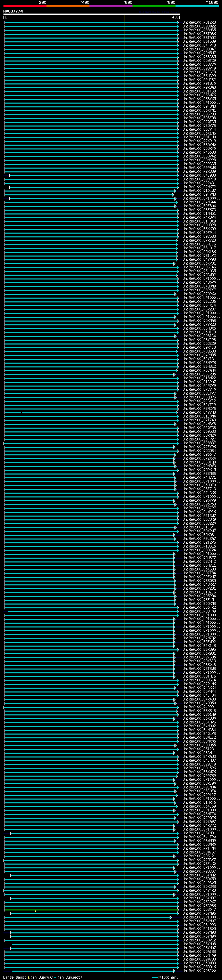Click the red 20% identity legend segment
Image resolution: width=222 pixels, height=980 pixels.
coord(25,6)
